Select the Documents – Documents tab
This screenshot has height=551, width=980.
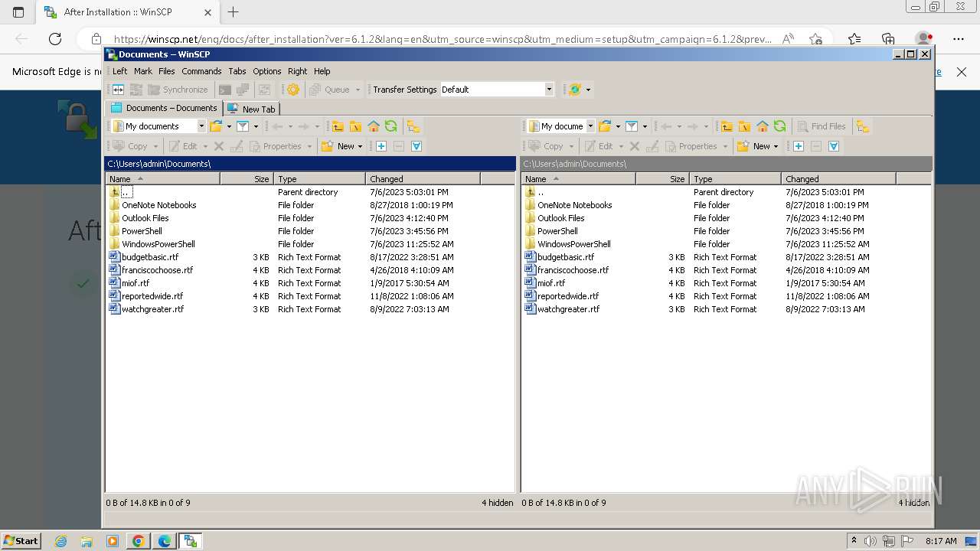164,108
